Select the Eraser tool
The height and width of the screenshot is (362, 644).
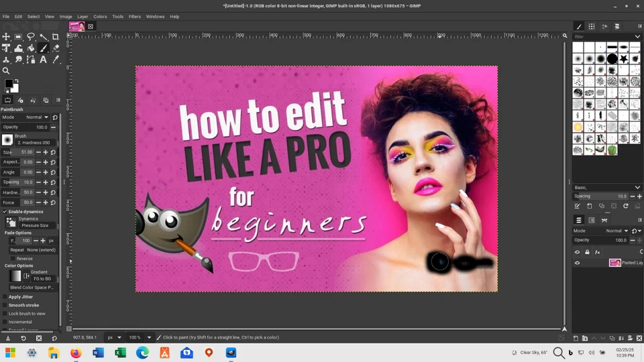56,48
